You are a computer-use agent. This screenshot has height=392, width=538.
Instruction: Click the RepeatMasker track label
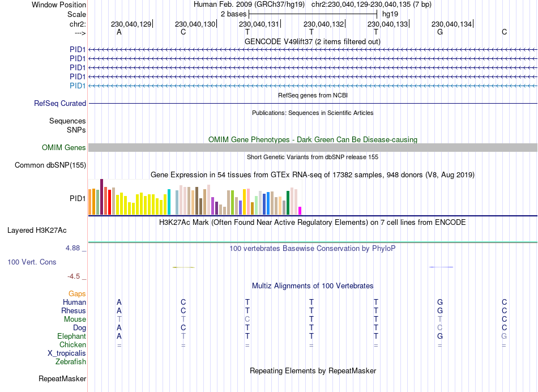pyautogui.click(x=62, y=378)
